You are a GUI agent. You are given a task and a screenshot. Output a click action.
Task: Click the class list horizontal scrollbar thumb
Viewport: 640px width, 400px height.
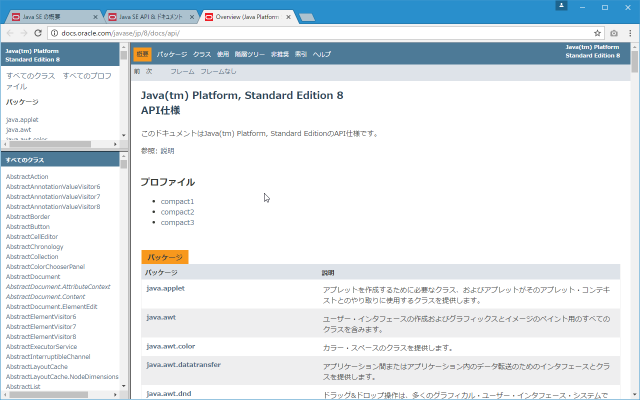point(49,395)
